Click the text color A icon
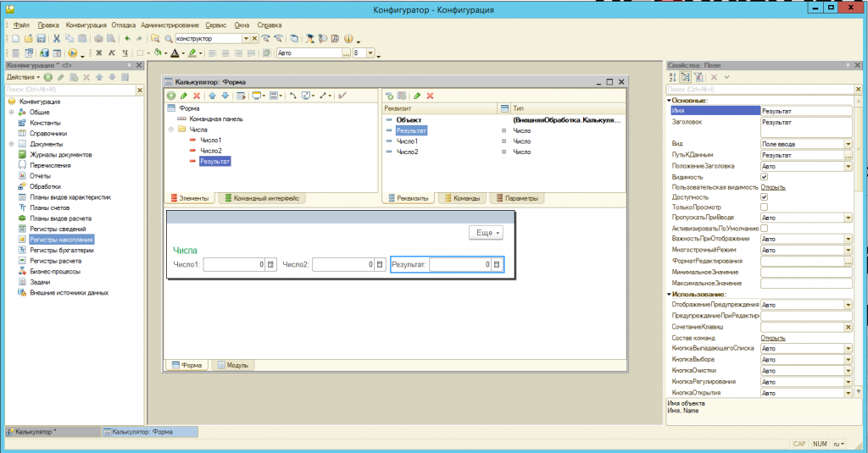Viewport: 868px width, 453px height. [174, 53]
